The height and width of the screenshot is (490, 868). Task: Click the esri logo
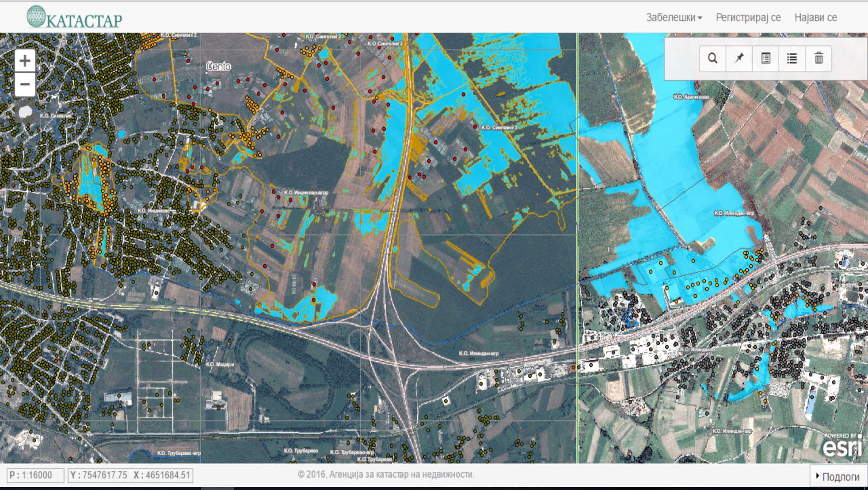coord(842,446)
